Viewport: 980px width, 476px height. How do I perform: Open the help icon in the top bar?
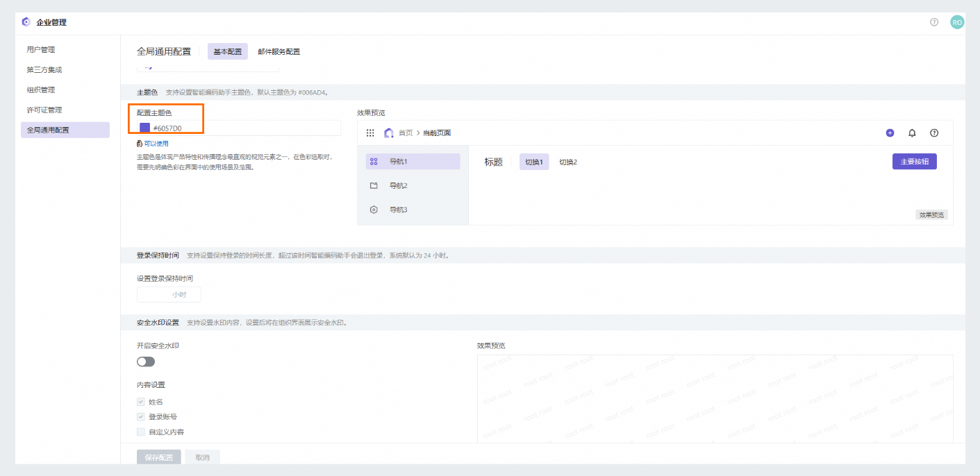[934, 22]
